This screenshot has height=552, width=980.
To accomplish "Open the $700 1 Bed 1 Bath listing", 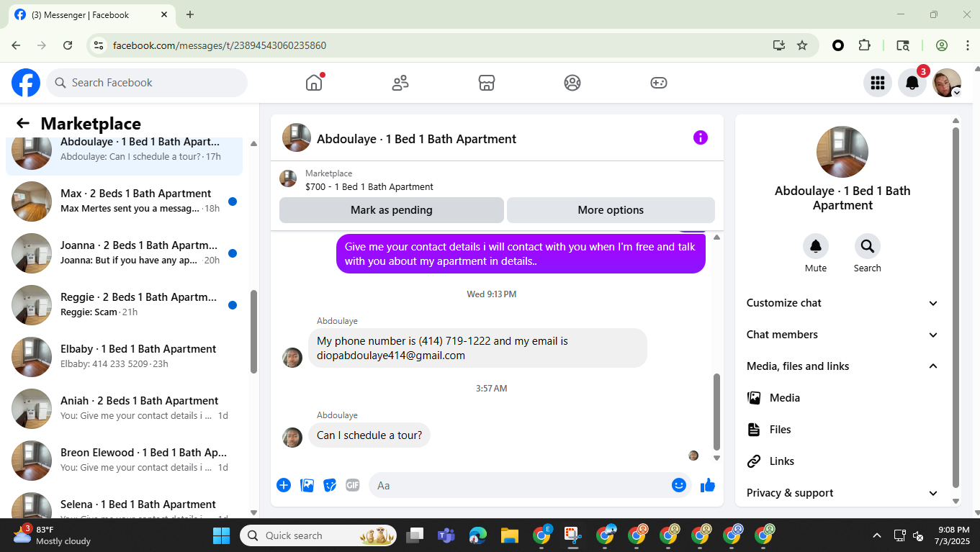I will pos(369,186).
